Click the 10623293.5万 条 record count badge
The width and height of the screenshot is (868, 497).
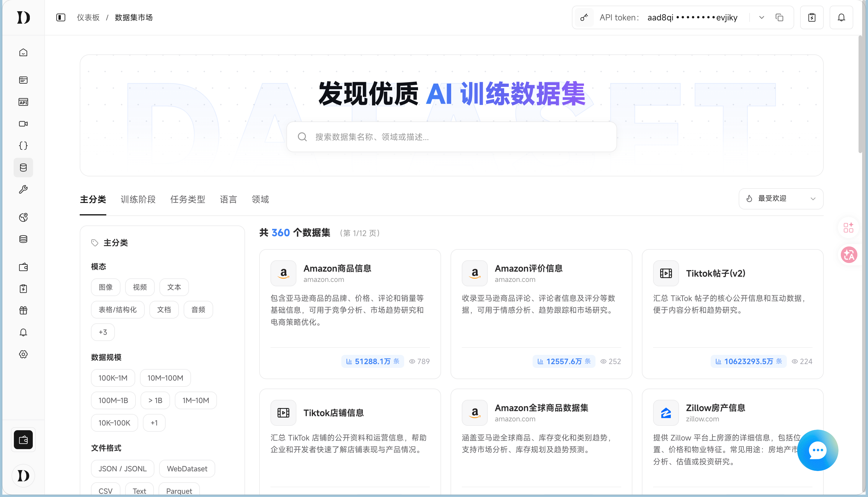pos(748,361)
